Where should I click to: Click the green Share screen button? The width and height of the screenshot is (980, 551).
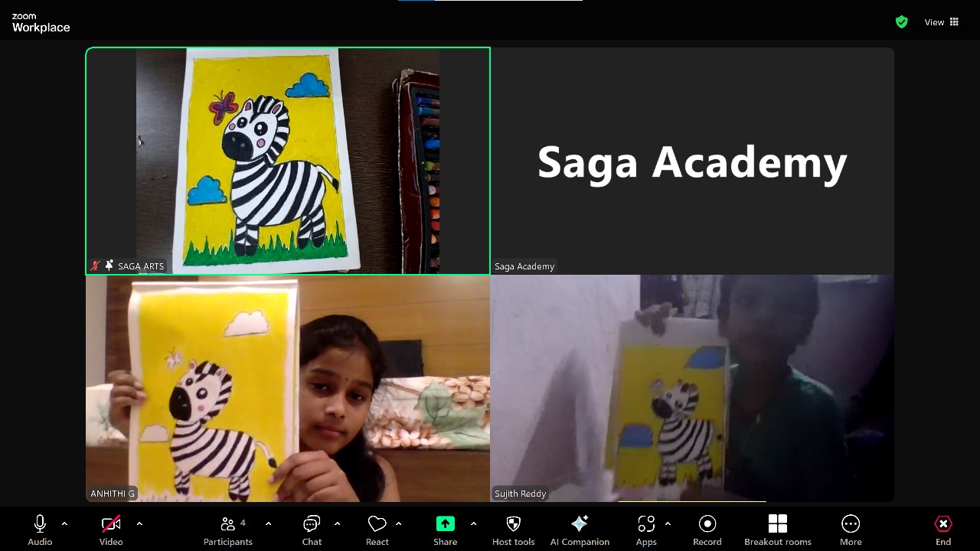pos(445,530)
